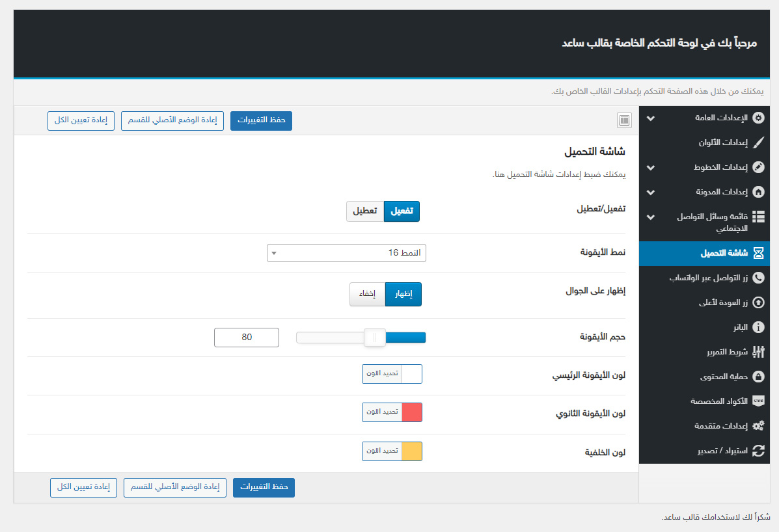Screen dimensions: 779x532
Task: Click the lock icon for حماية المحتوى
Action: pos(758,377)
